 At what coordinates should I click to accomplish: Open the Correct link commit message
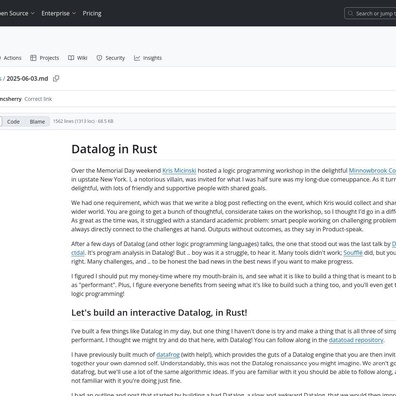(38, 99)
